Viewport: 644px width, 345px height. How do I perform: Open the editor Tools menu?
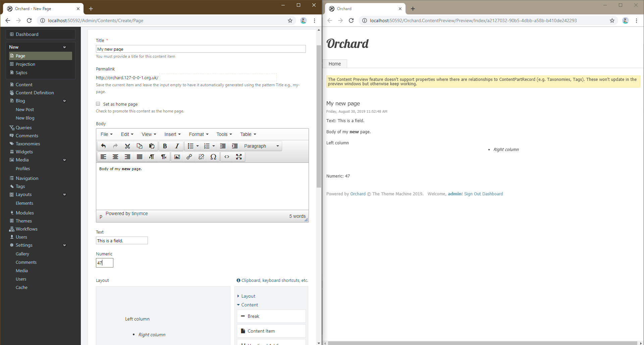224,134
